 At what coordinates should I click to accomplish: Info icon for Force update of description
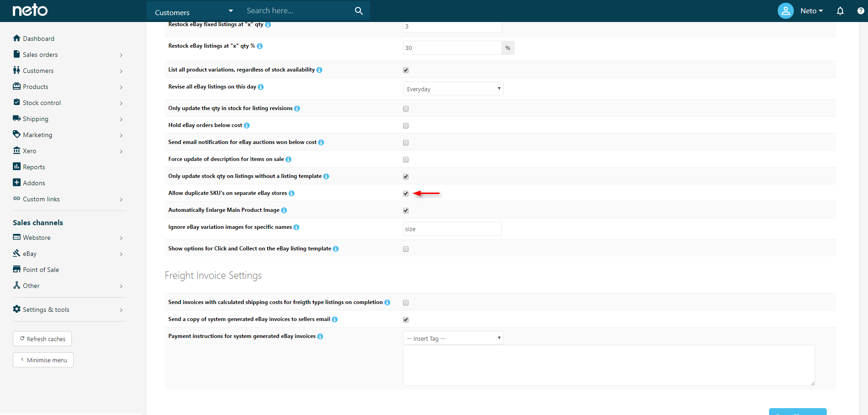pos(289,159)
